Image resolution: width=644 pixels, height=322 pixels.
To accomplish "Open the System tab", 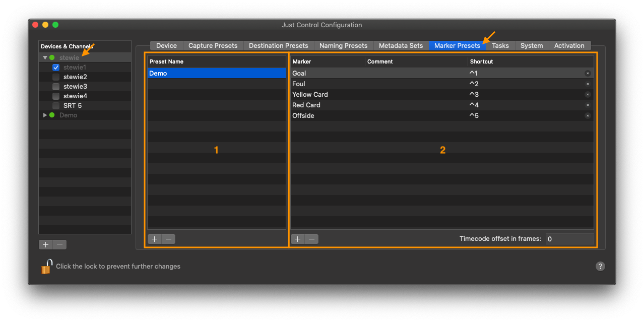I will click(x=532, y=45).
